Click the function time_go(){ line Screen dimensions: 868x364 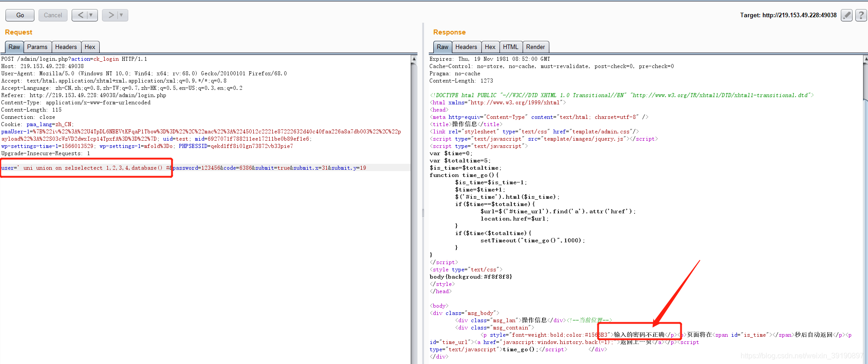click(464, 175)
